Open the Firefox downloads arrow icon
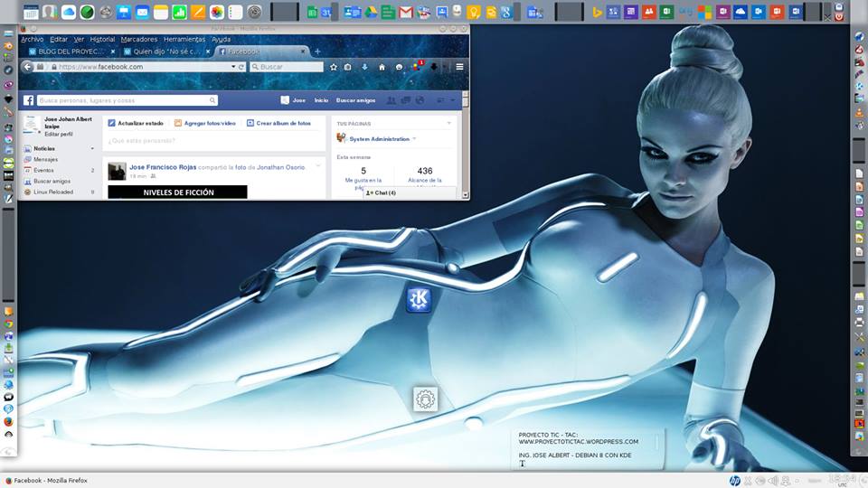This screenshot has width=868, height=488. [364, 67]
